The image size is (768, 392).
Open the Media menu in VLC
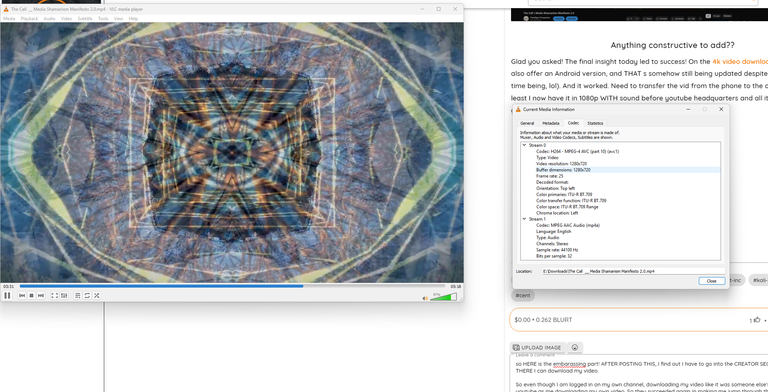coord(9,19)
